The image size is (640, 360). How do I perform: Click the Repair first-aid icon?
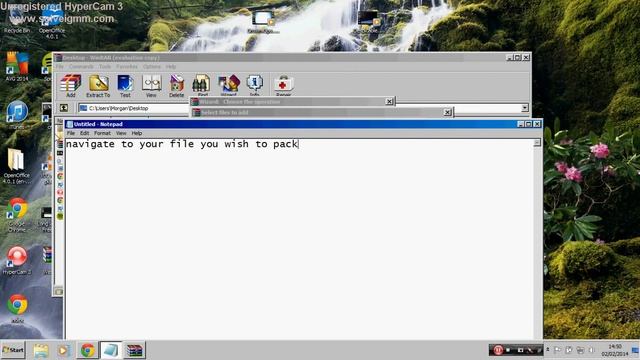[x=283, y=85]
